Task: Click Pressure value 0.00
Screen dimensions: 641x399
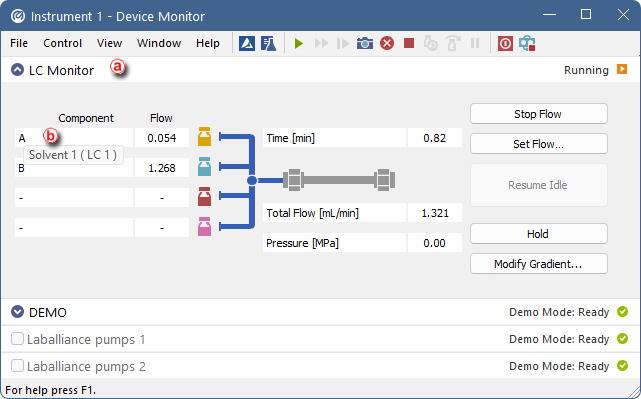Action: [x=435, y=243]
